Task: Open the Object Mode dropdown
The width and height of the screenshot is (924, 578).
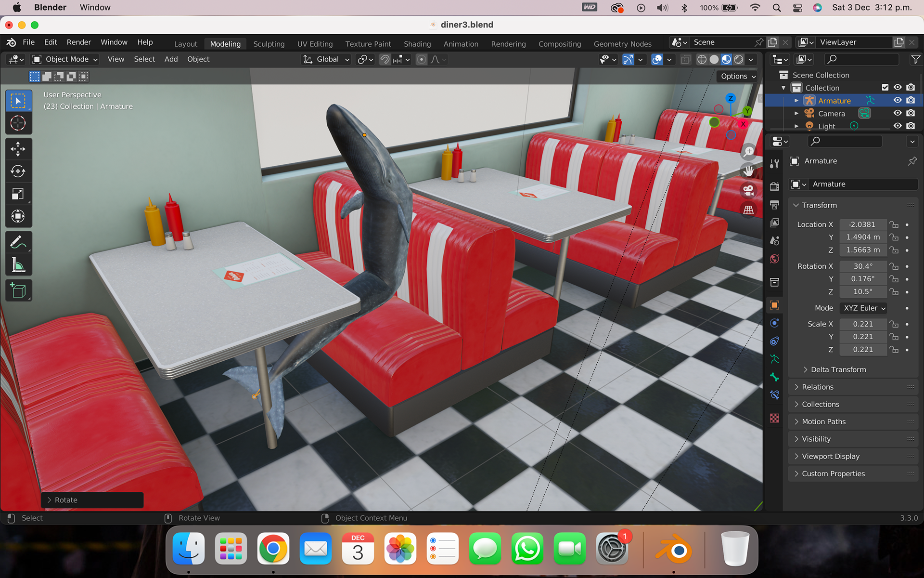Action: [x=64, y=59]
